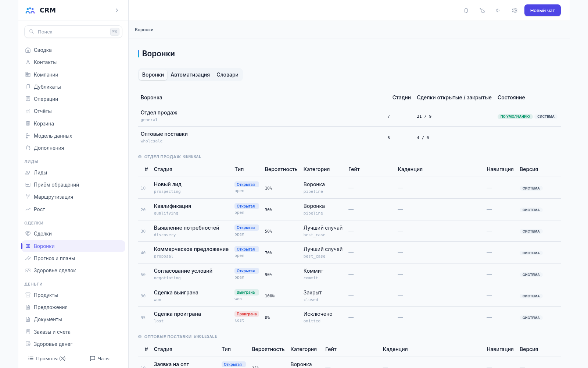Viewport: 588px width, 368px height.
Task: Open Заказы и счета page
Action: tap(73, 332)
